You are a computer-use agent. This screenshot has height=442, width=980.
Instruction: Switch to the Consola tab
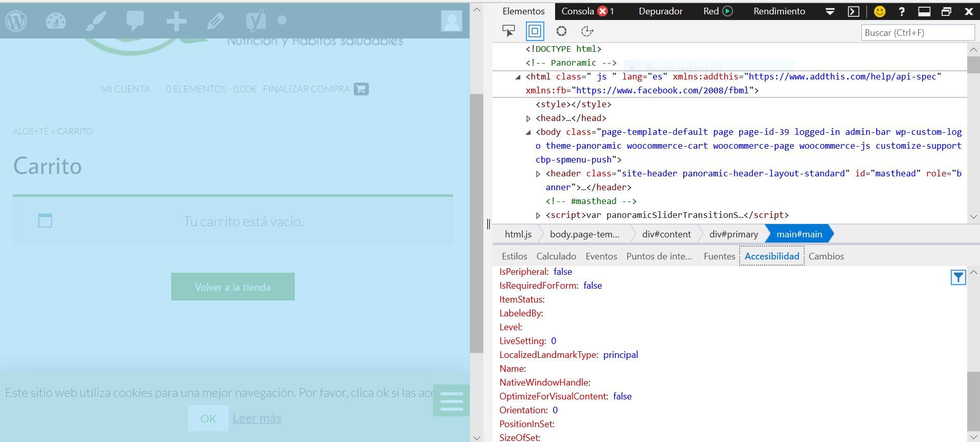[x=578, y=11]
